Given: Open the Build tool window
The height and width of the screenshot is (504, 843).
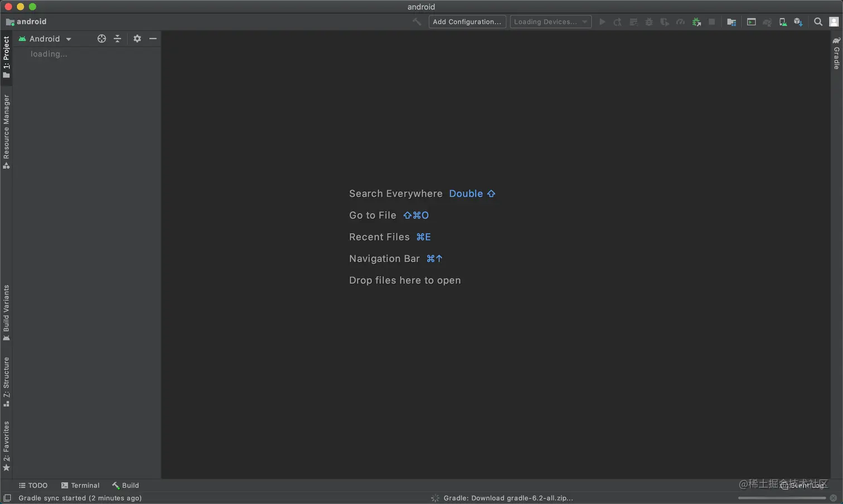Looking at the screenshot, I should point(125,485).
